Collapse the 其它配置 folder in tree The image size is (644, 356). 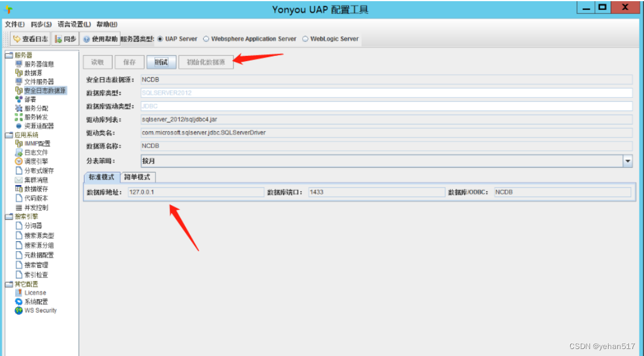coord(9,284)
